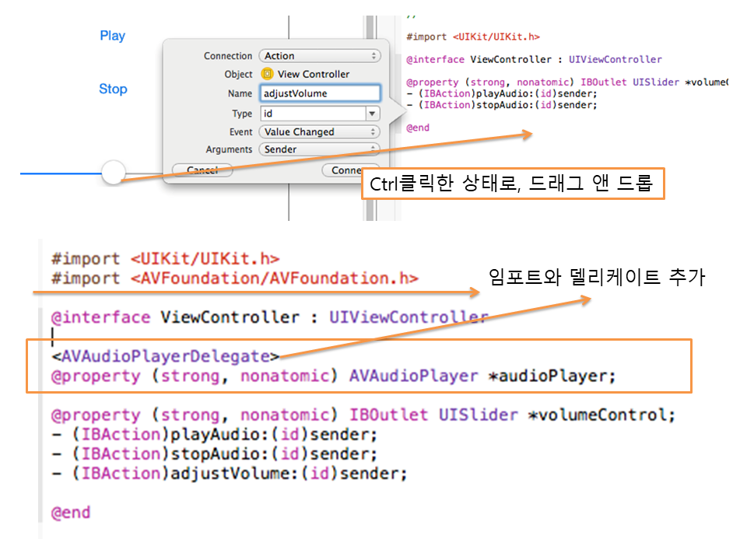
Task: Click the Stop button
Action: point(113,89)
